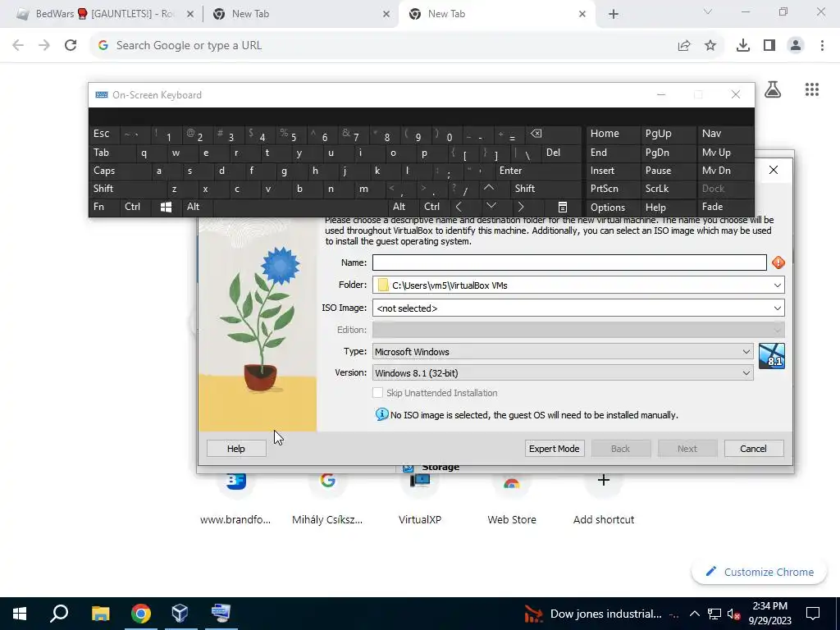Click Chrome's back navigation arrow
The image size is (840, 630).
pos(18,46)
